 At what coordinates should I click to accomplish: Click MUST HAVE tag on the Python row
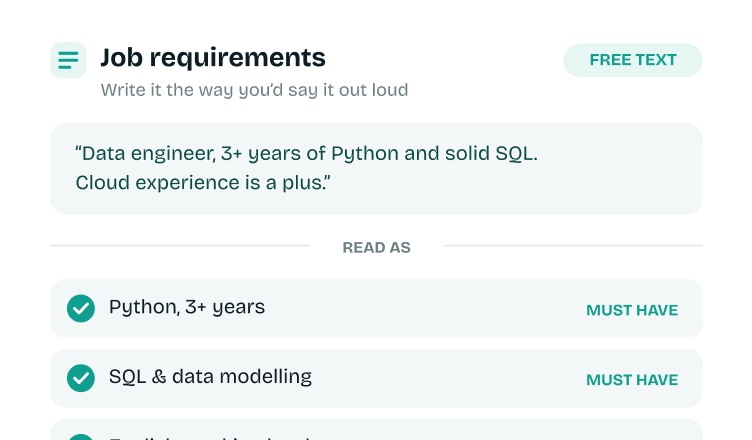tap(632, 310)
